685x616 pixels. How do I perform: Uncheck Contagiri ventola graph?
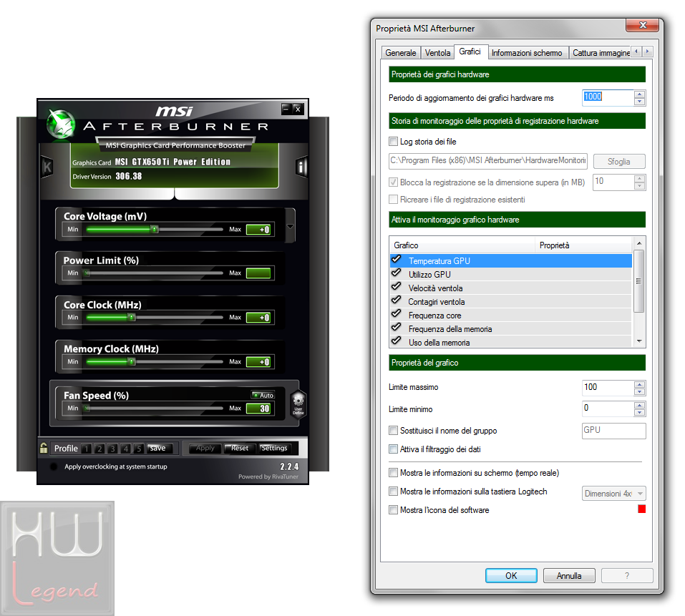pos(397,300)
